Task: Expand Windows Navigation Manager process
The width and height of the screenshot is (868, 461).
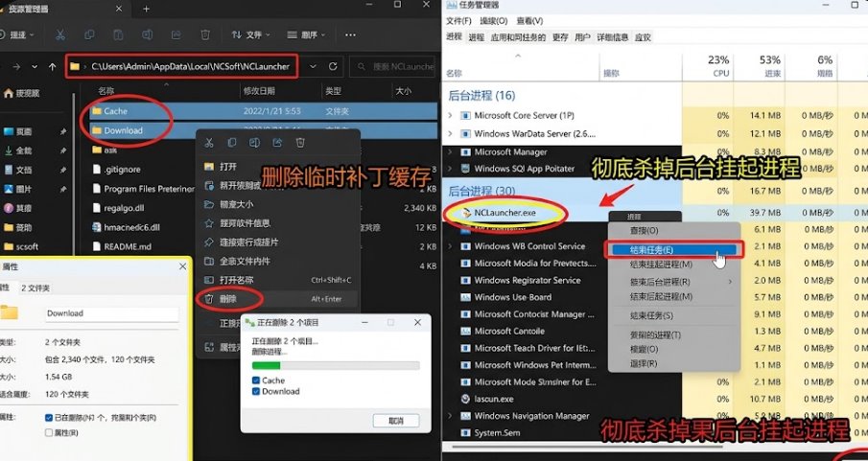Action: click(x=450, y=416)
